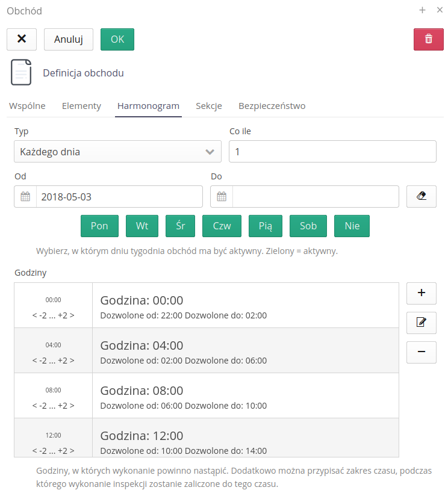Add a new hour with plus button

421,293
